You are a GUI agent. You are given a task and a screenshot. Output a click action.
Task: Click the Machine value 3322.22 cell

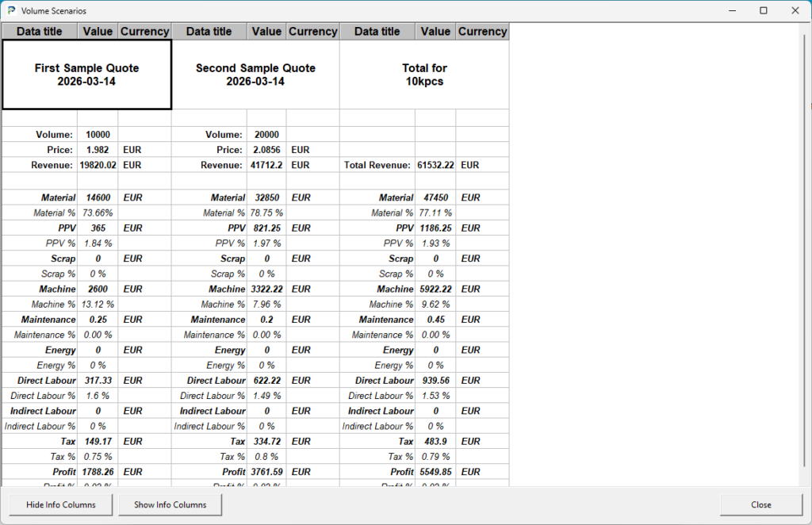pos(266,289)
